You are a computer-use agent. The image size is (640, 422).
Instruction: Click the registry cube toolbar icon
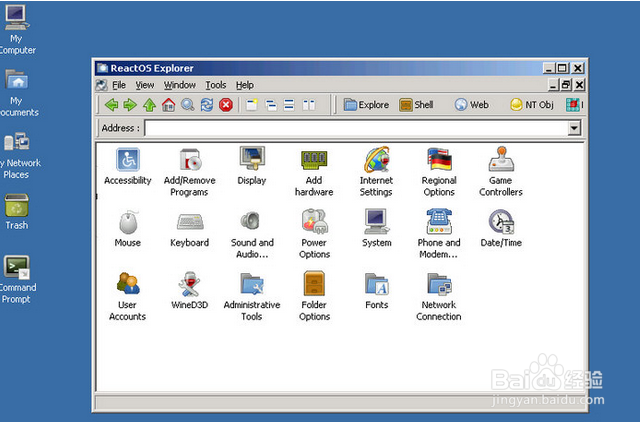click(573, 105)
